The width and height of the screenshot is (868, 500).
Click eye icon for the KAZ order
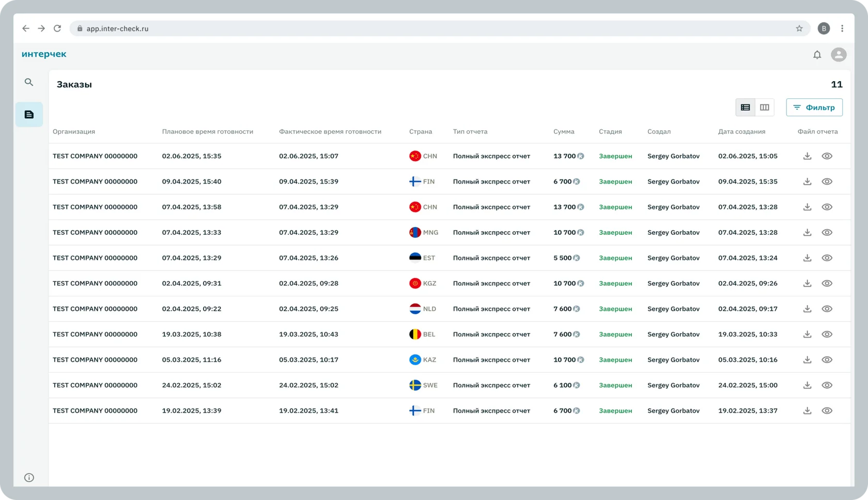point(827,360)
